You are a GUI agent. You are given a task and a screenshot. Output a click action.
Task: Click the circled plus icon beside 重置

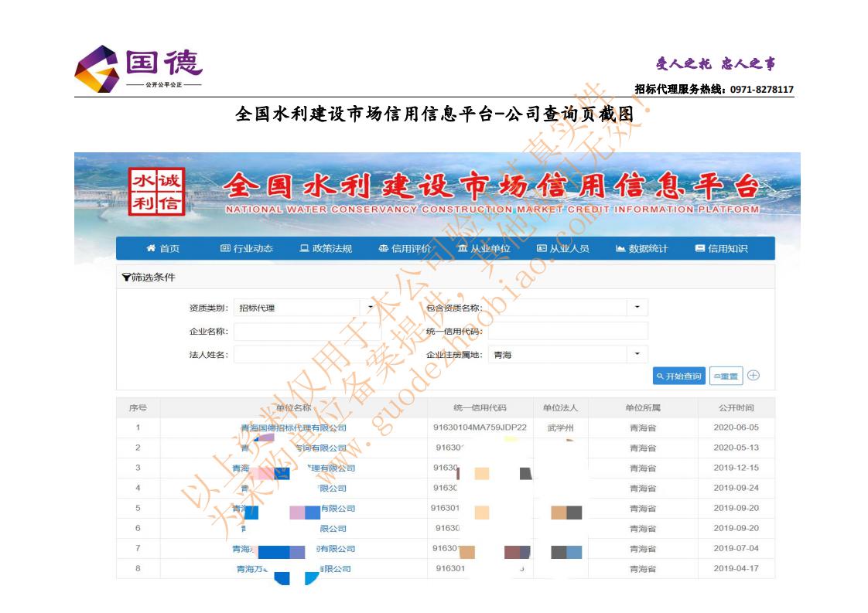(753, 376)
